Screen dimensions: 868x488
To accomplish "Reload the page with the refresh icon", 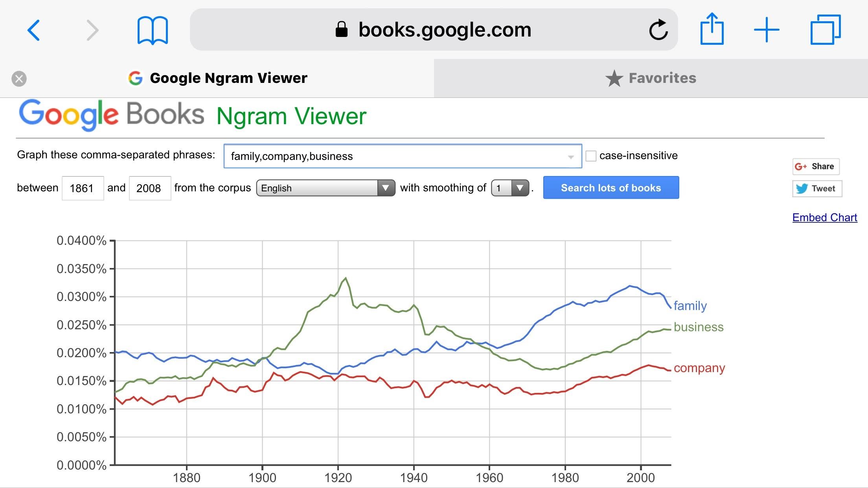I will [658, 30].
